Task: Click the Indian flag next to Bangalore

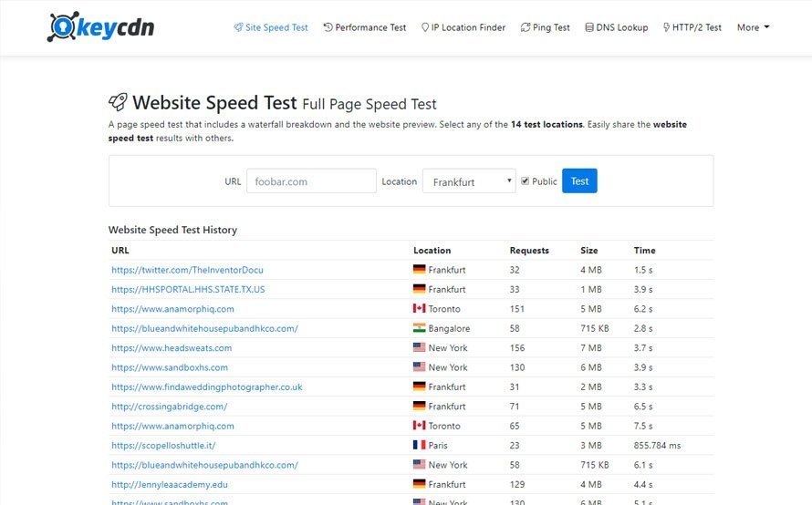Action: click(x=419, y=327)
